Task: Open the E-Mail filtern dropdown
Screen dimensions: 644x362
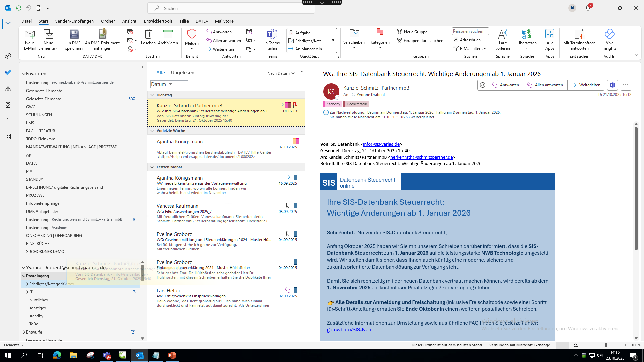Action: pos(470,49)
